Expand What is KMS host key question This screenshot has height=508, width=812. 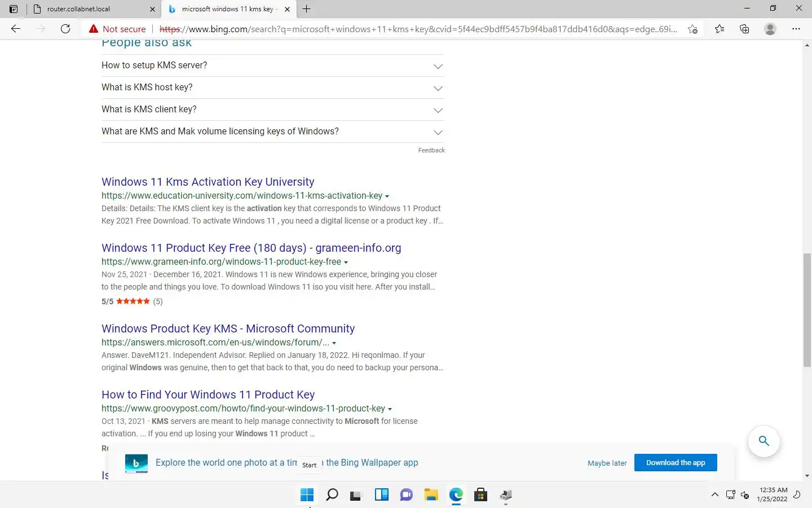coord(273,87)
